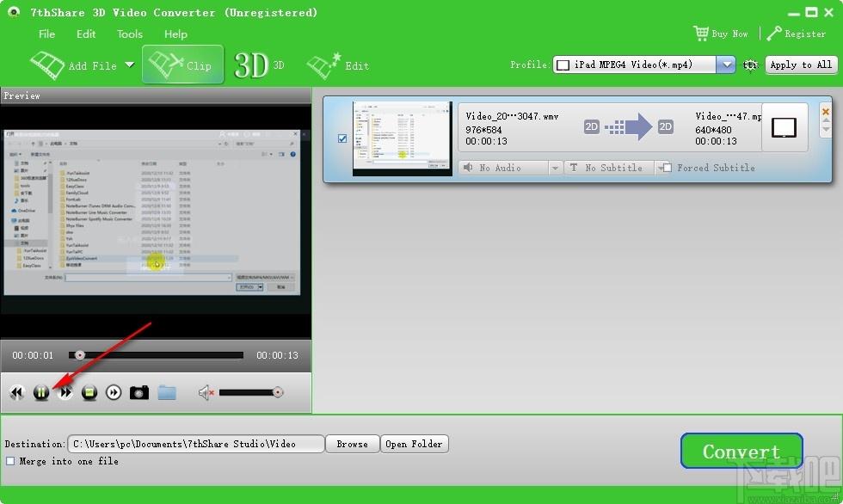Open profile settings gear icon
Screen dimensions: 843x504
[750, 65]
